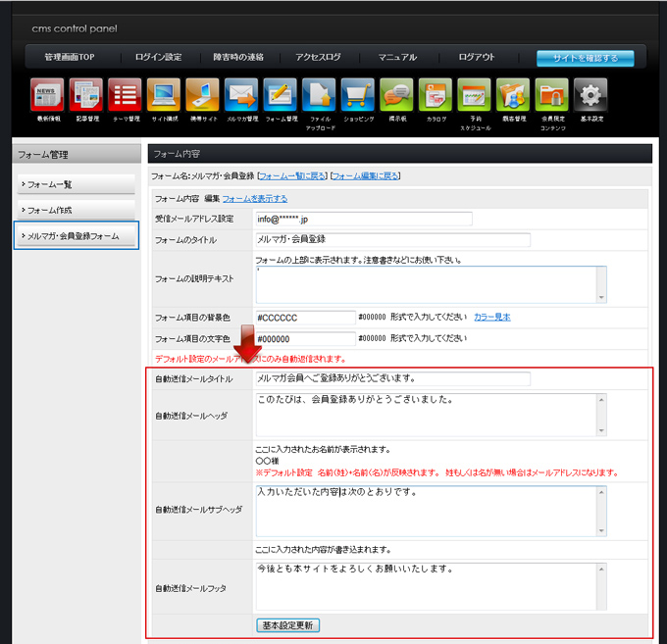Viewport: 667px width, 644px height.
Task: Open the カラー見本 link
Action: tap(491, 318)
